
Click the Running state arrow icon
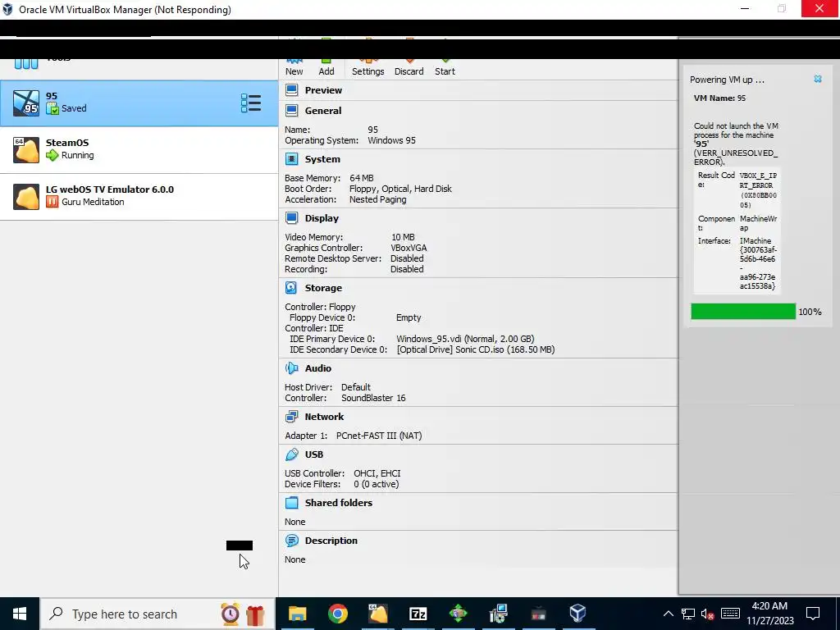(52, 155)
